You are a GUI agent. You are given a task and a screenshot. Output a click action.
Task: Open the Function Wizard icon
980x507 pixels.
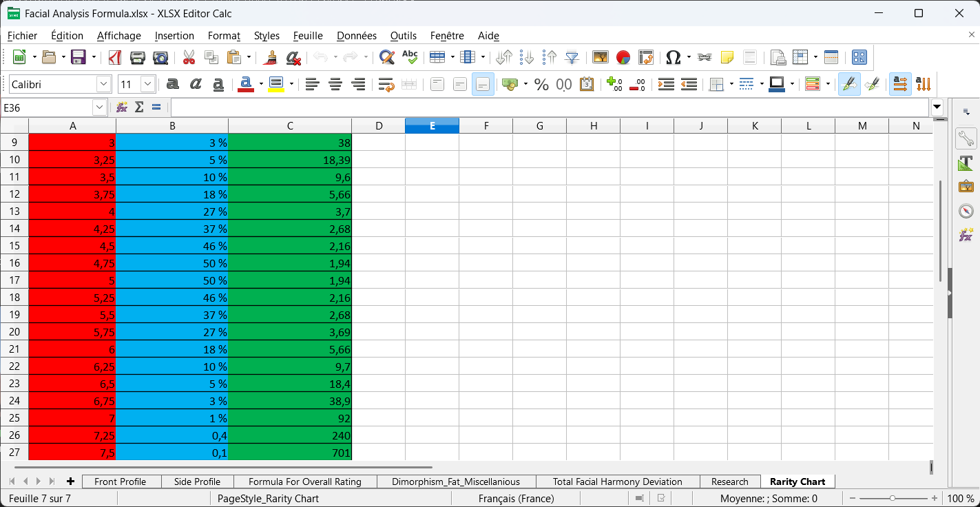pos(122,107)
